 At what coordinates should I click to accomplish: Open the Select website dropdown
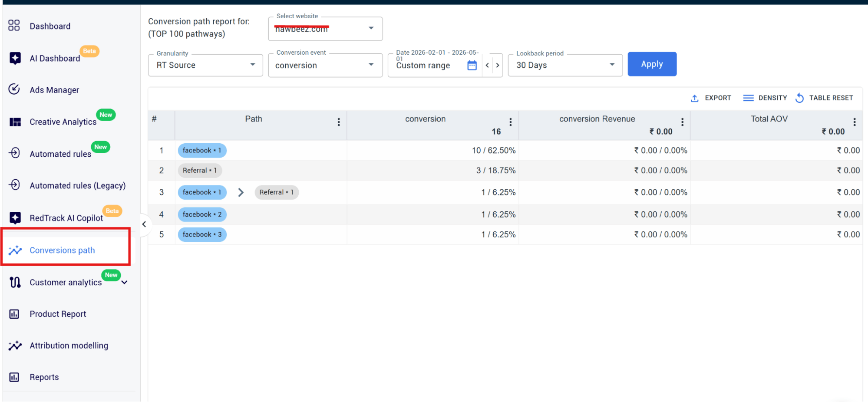coord(325,29)
